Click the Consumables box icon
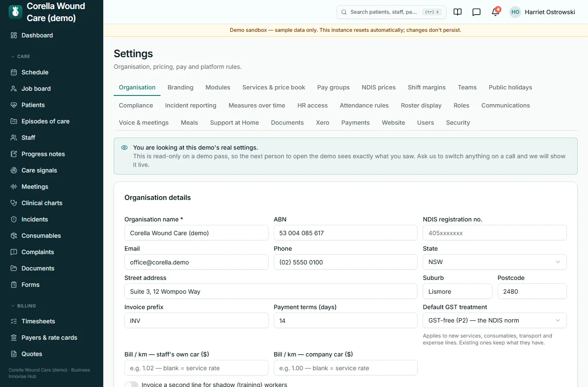Image resolution: width=588 pixels, height=387 pixels. coord(14,236)
